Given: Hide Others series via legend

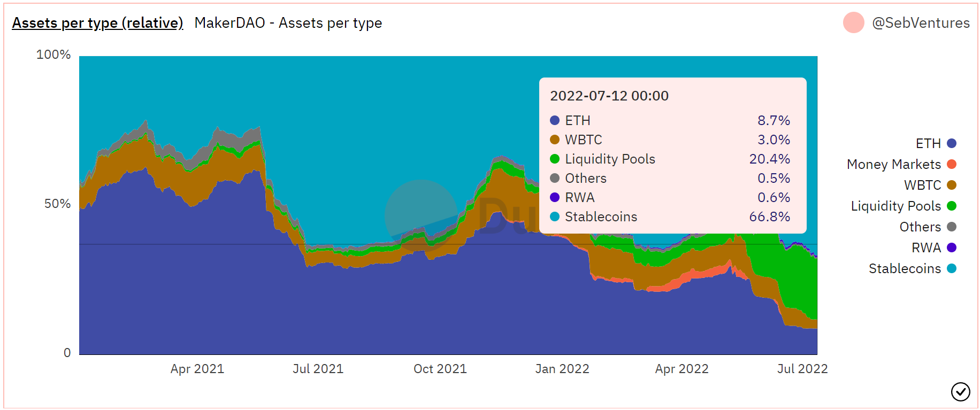Looking at the screenshot, I should 920,227.
